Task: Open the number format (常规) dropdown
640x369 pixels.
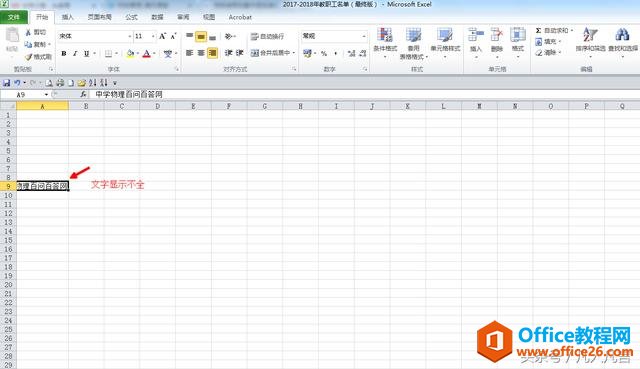Action: coord(364,36)
